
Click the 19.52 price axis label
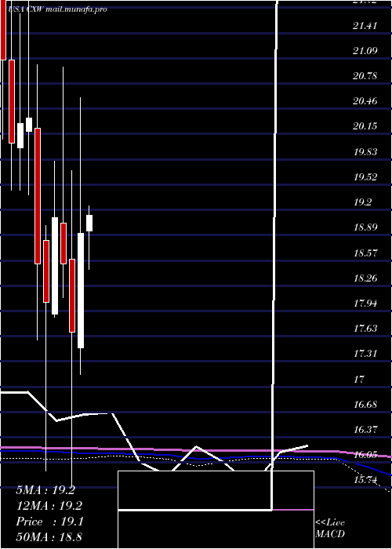point(365,177)
